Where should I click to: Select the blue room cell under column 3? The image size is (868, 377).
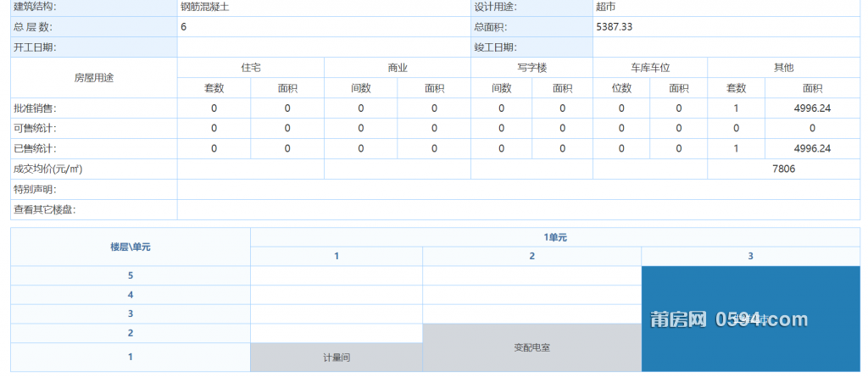pos(751,319)
